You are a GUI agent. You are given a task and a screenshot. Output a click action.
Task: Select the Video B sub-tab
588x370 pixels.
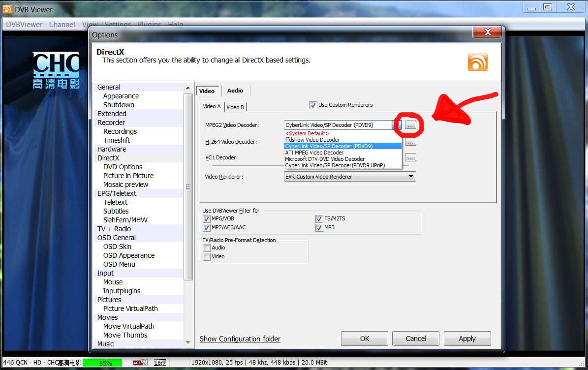point(235,107)
